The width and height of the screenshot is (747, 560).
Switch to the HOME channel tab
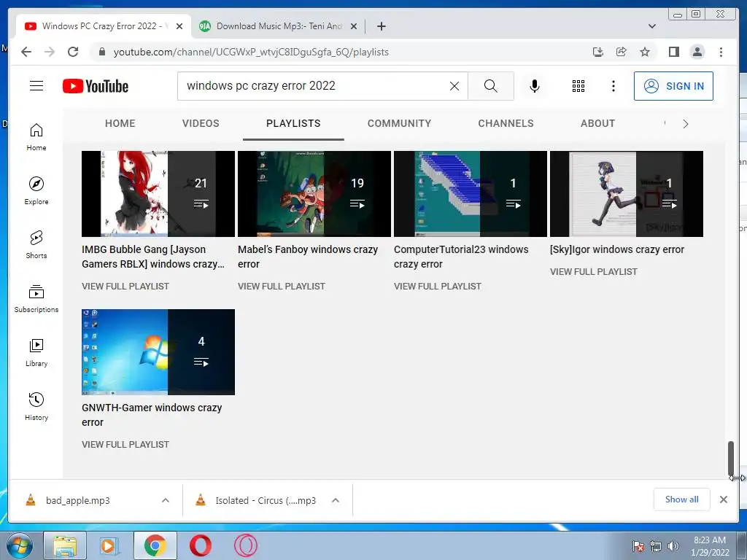(x=120, y=123)
